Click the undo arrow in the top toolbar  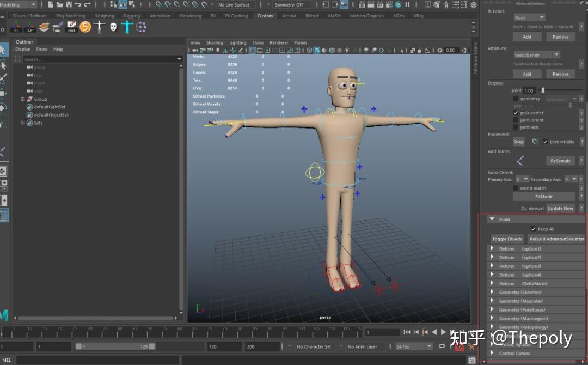click(x=78, y=4)
